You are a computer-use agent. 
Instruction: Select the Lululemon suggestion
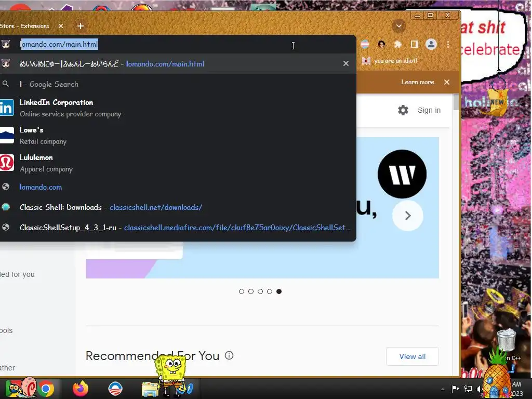coord(178,163)
